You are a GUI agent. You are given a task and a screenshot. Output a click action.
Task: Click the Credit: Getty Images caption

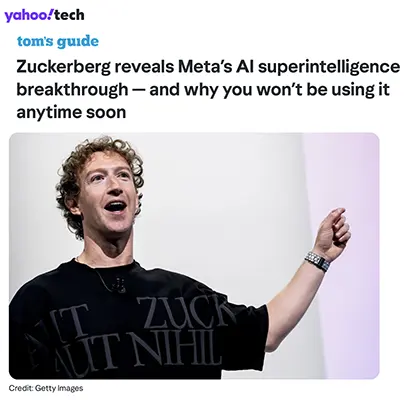(46, 388)
